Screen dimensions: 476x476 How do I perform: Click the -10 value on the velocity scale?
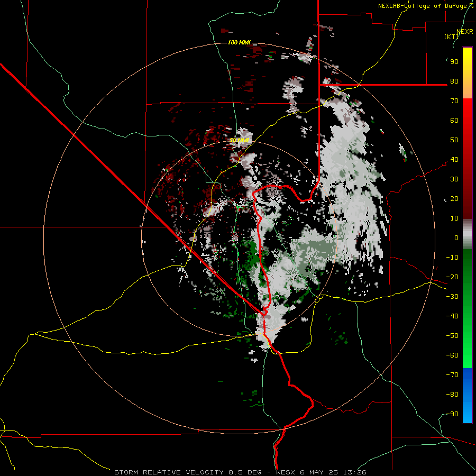point(452,258)
